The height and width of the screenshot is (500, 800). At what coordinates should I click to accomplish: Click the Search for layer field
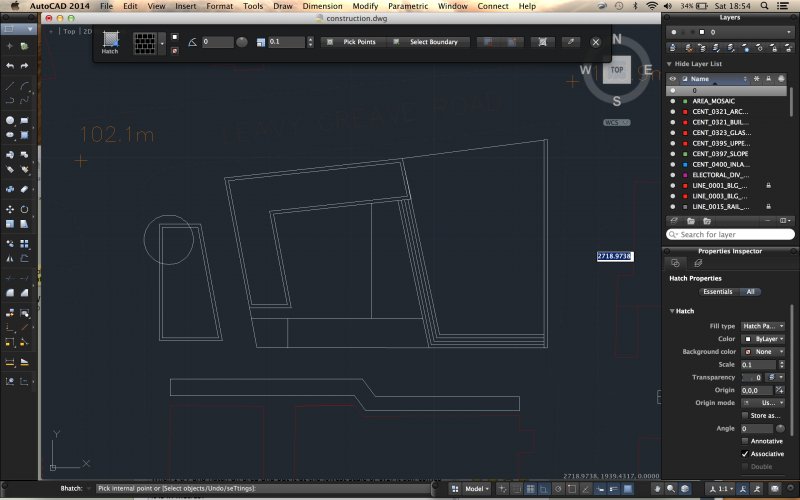pyautogui.click(x=730, y=234)
